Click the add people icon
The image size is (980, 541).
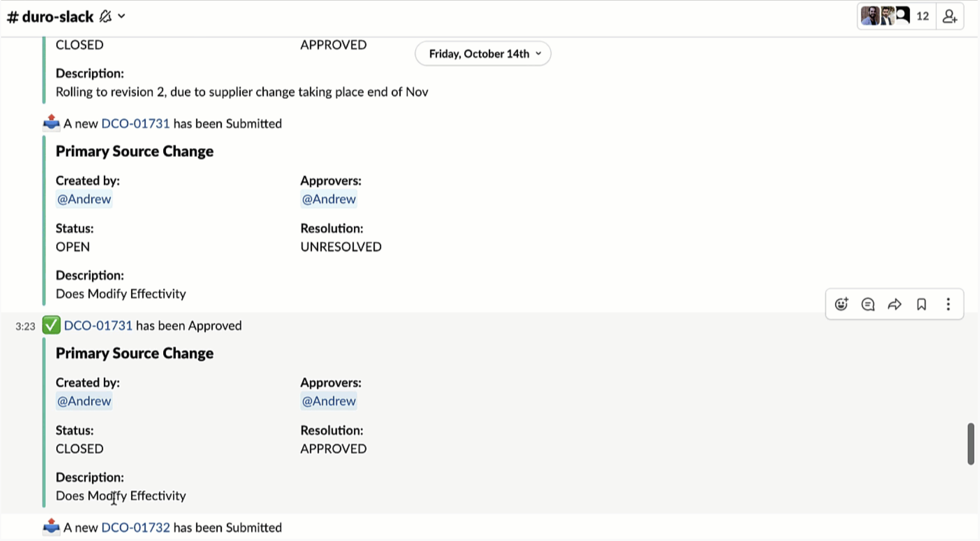coord(950,17)
